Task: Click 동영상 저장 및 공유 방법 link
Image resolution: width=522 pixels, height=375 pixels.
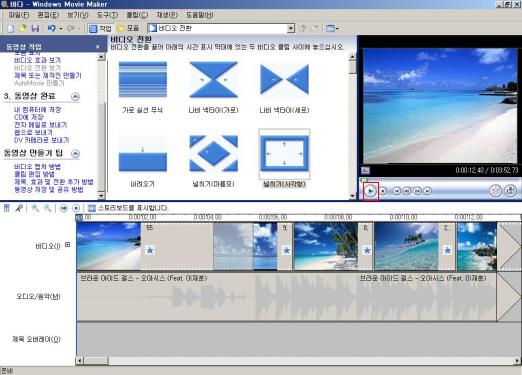Action: tap(49, 189)
